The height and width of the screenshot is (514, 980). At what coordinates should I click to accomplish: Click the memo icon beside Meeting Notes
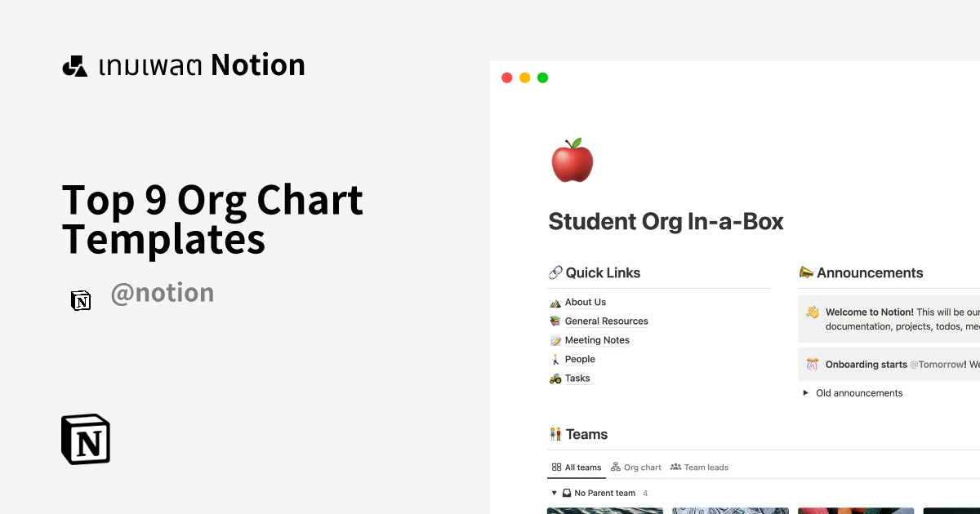point(555,340)
